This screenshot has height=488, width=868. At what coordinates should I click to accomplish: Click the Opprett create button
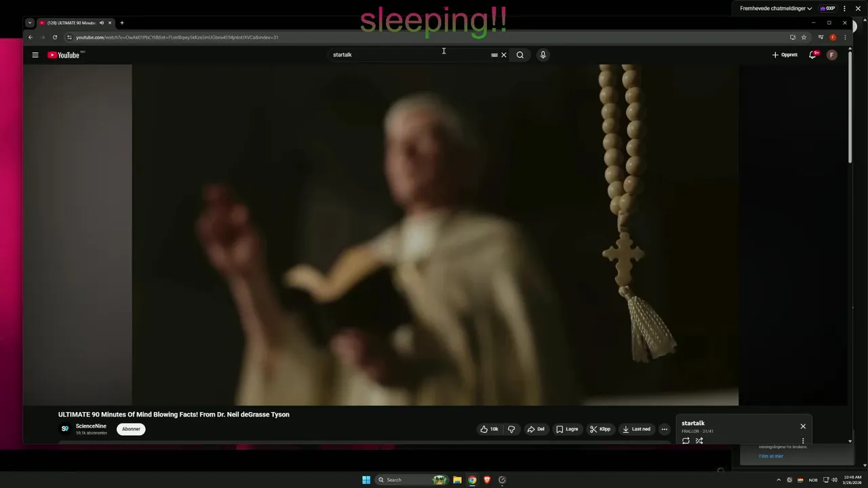pyautogui.click(x=785, y=55)
